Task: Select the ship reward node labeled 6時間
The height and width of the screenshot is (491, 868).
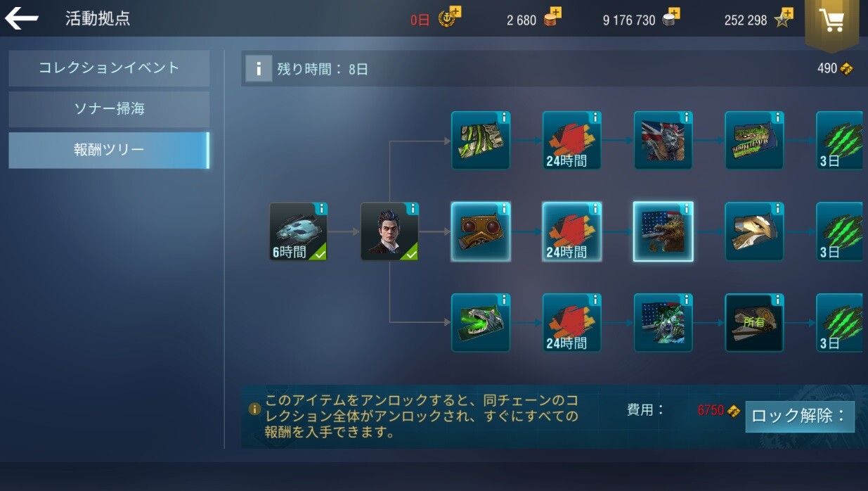Action: (298, 232)
